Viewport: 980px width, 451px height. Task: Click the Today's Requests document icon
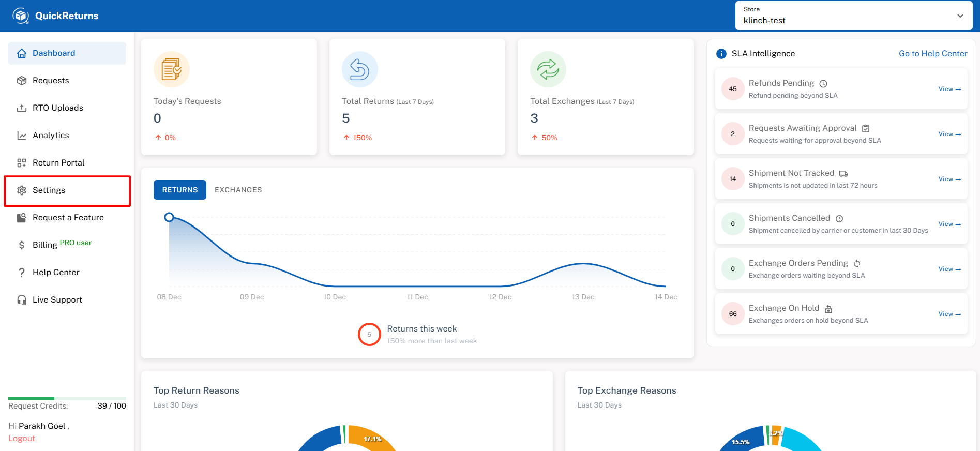tap(172, 69)
